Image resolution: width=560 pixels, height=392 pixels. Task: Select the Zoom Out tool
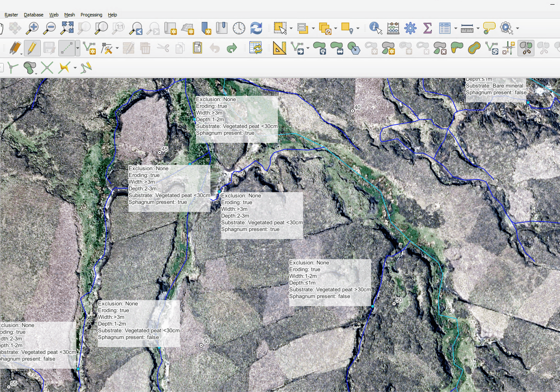click(50, 28)
